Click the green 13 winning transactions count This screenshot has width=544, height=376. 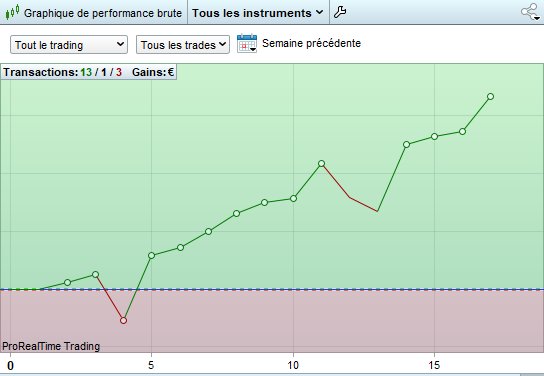coord(86,72)
